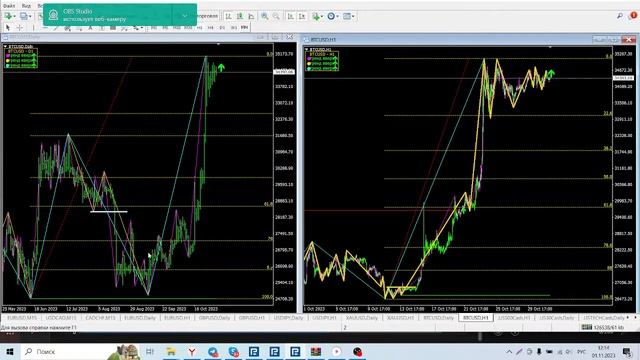Open the Indicators list icon

(316, 16)
